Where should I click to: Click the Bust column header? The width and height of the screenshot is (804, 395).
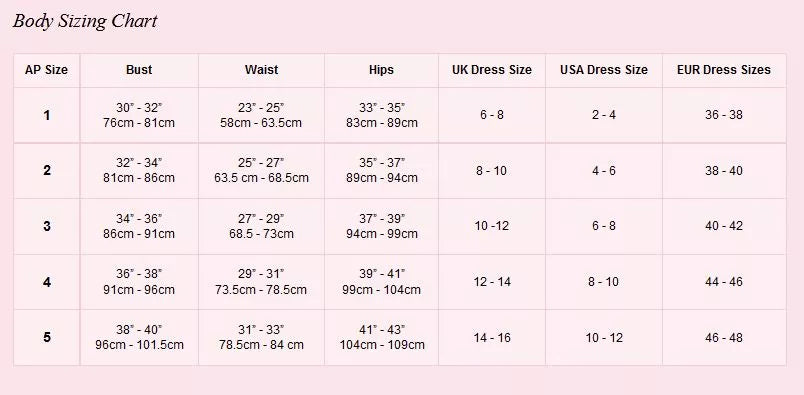click(x=139, y=70)
